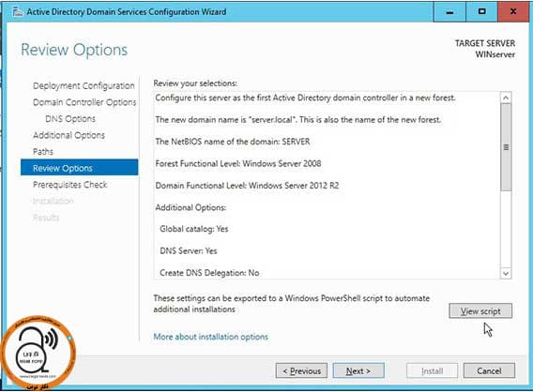Screen dimensions: 533x392
Task: Go to Prerequisites Check step
Action: pos(69,185)
